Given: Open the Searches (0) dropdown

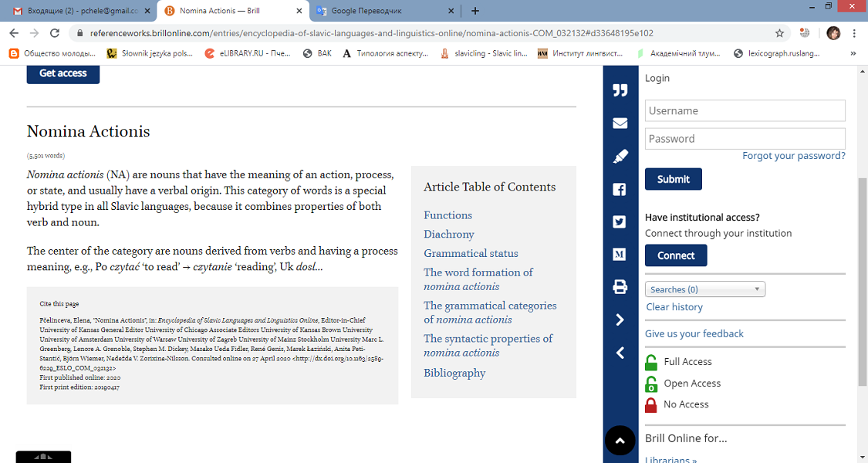Looking at the screenshot, I should pos(704,289).
